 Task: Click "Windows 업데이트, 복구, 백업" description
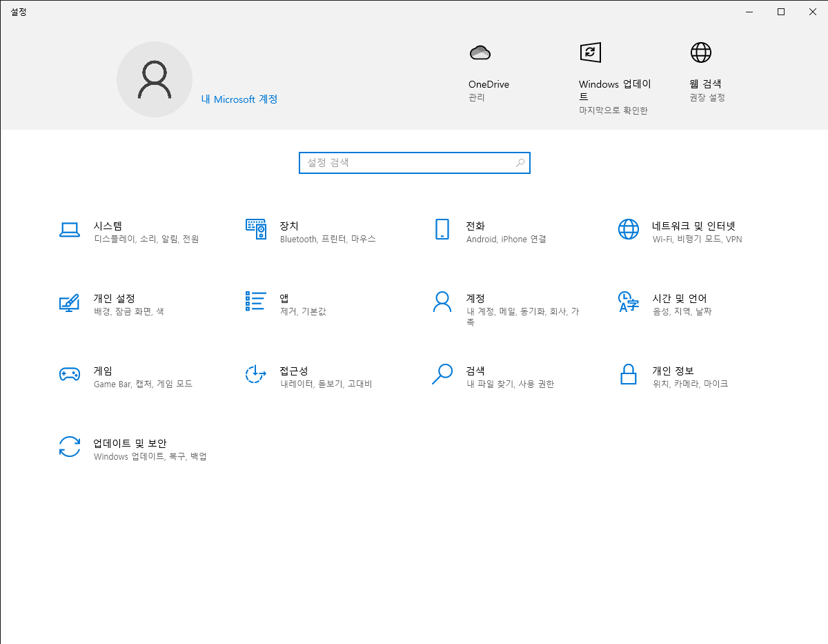[150, 457]
